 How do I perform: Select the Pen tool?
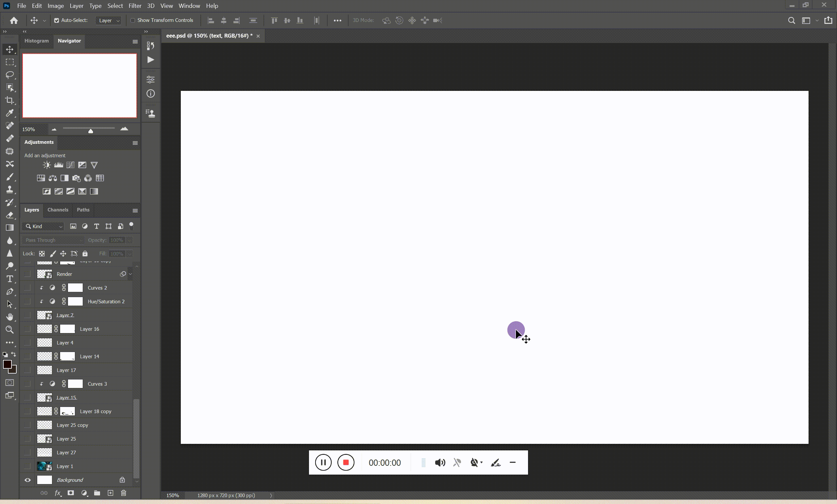click(x=10, y=292)
